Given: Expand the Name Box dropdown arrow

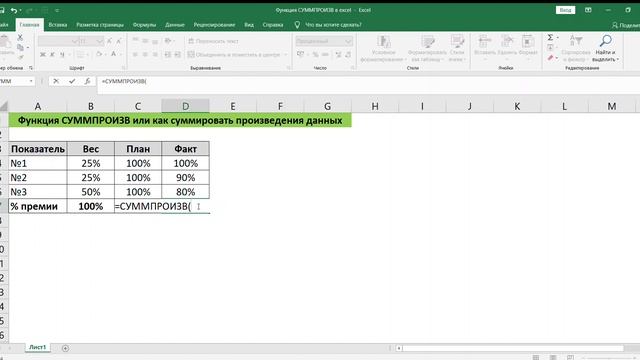Looking at the screenshot, I should 31,81.
